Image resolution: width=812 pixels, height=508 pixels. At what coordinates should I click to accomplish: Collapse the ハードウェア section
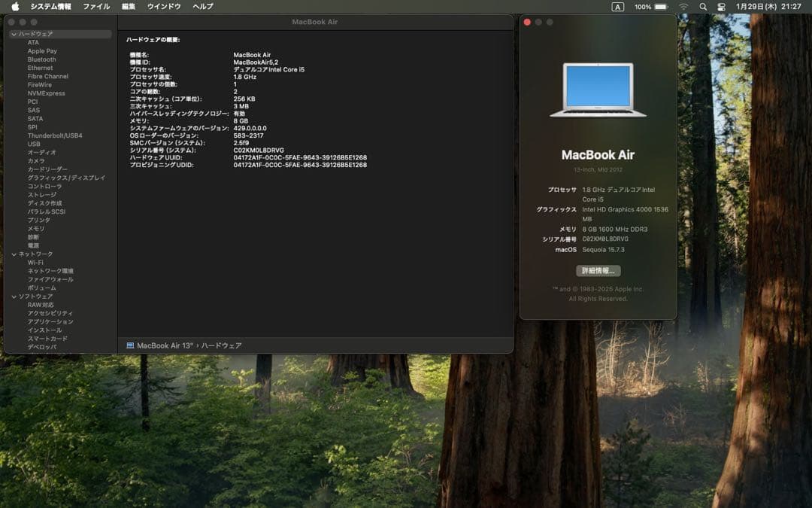click(13, 33)
